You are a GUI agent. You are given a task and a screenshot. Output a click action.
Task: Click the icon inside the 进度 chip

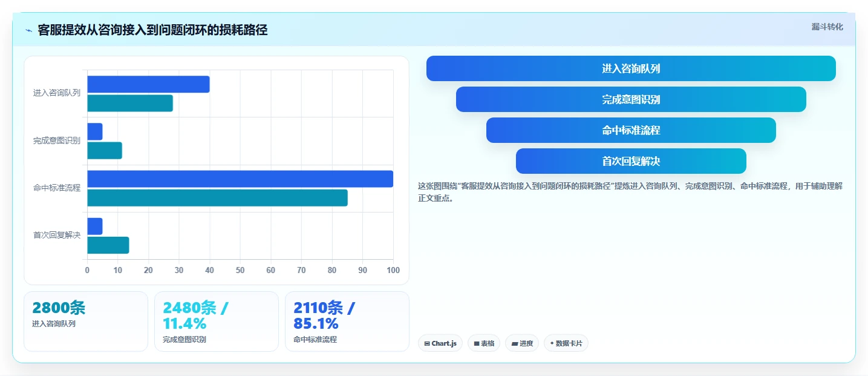[515, 343]
